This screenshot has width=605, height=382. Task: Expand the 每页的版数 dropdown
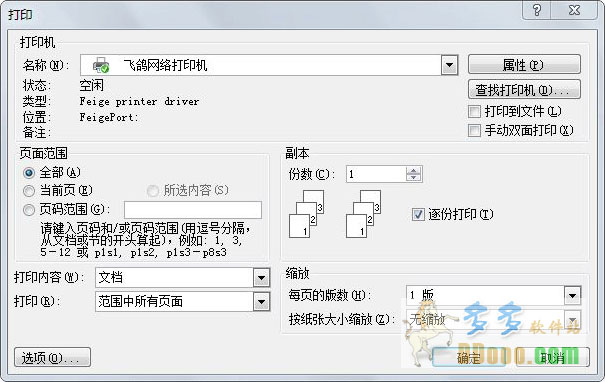(x=572, y=296)
